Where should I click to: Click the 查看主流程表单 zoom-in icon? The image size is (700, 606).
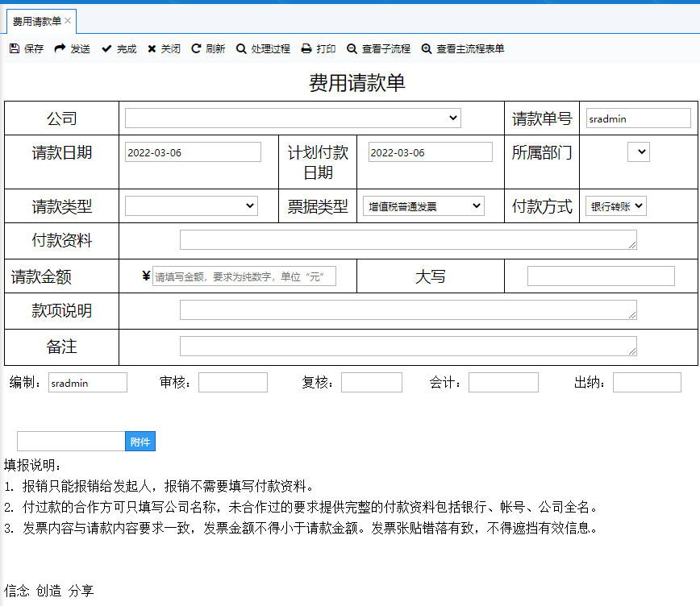pyautogui.click(x=427, y=48)
